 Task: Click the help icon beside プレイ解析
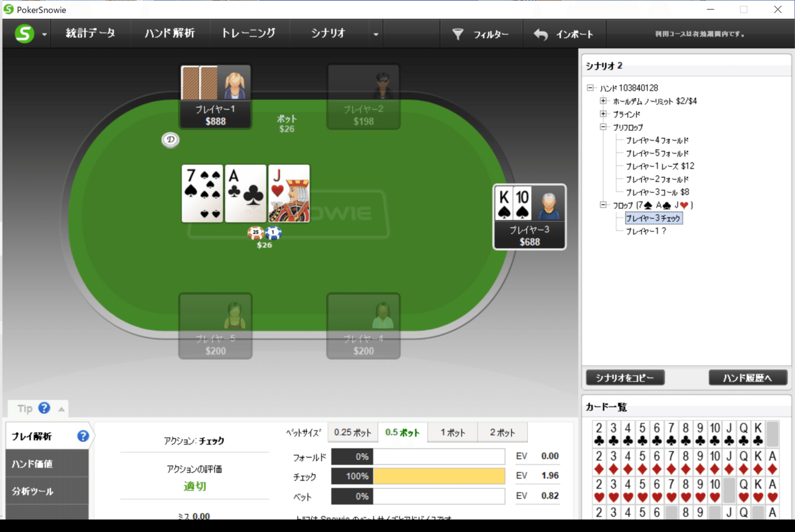pos(83,436)
